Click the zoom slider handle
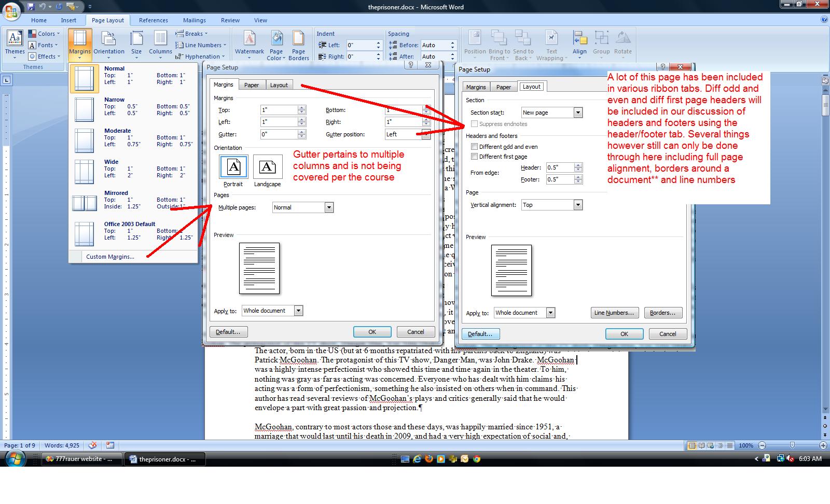Screen dimensions: 830x504 click(x=792, y=445)
